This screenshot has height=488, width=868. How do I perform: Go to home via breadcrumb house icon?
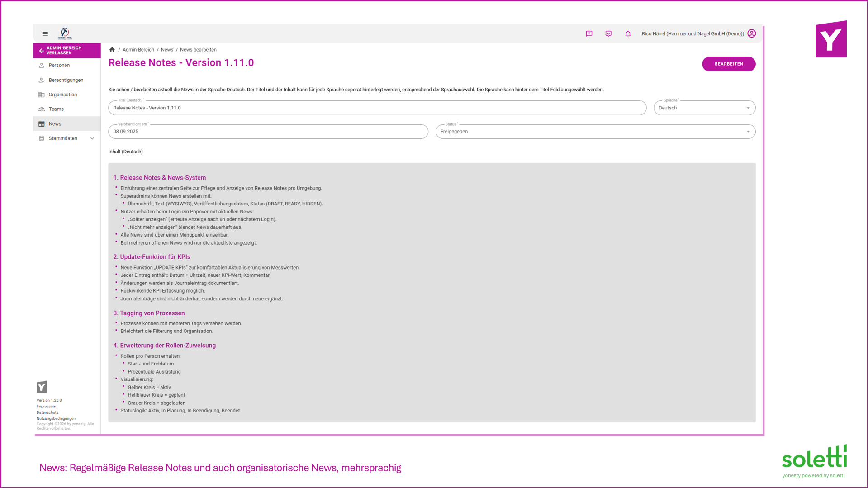[112, 50]
